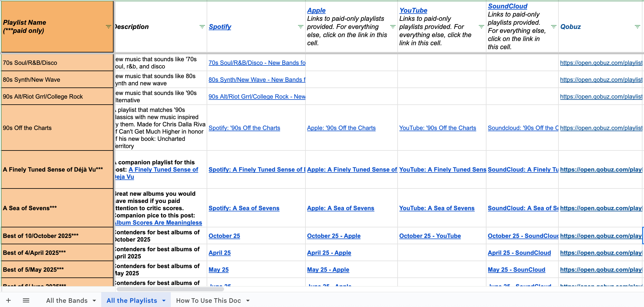Image resolution: width=644 pixels, height=307 pixels.
Task: Open Spotify: '90s Off the Charts link
Action: (x=244, y=128)
